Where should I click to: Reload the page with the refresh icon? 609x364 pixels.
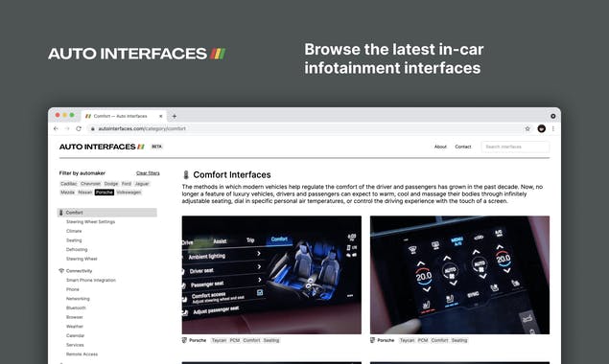[x=79, y=128]
